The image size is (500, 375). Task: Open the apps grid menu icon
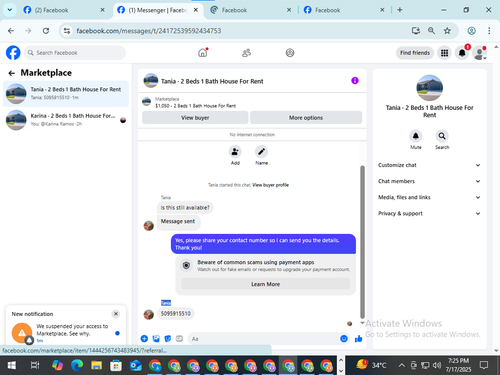[x=444, y=53]
